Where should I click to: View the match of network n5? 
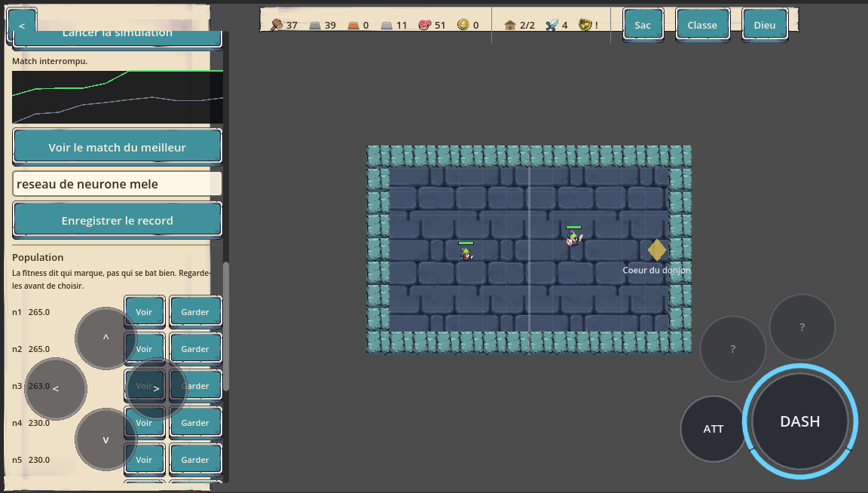[145, 460]
